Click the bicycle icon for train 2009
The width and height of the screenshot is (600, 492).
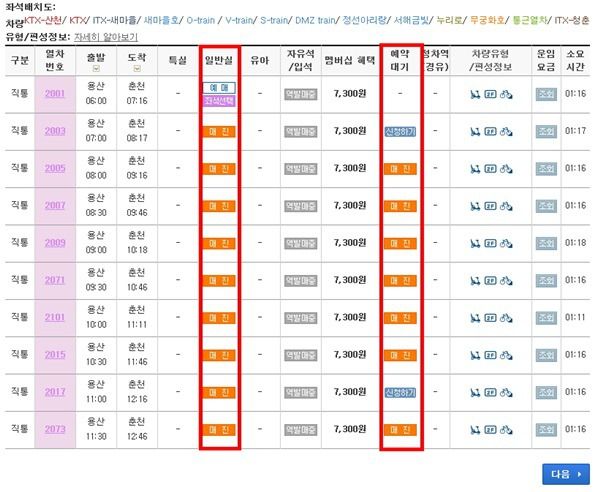pos(506,243)
